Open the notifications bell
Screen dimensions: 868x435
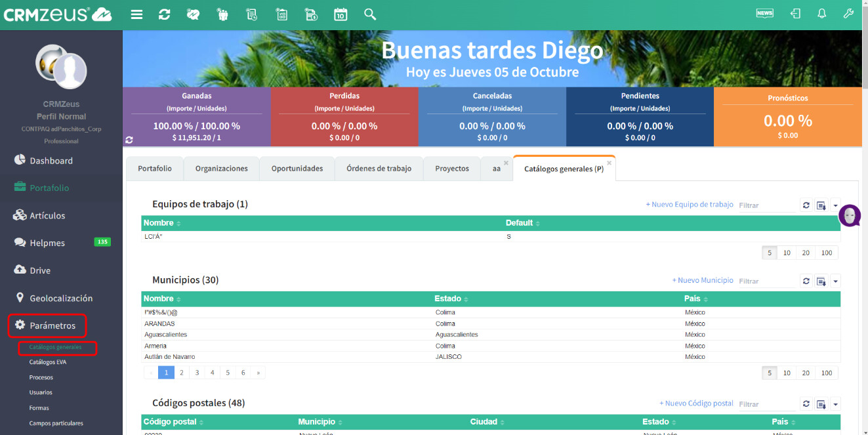[x=821, y=14]
